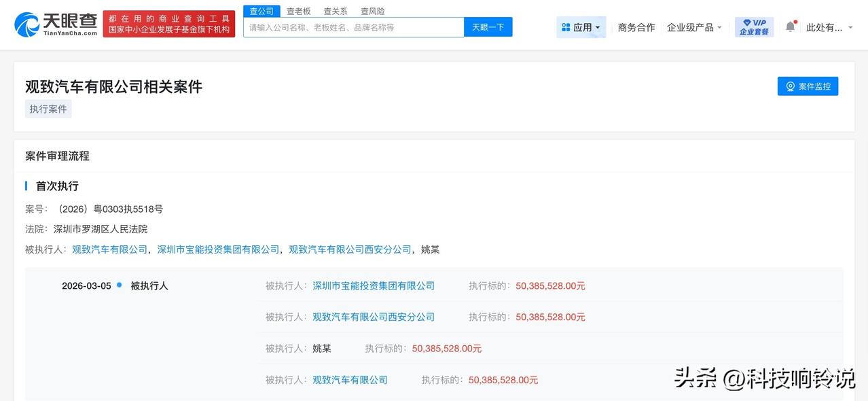This screenshot has height=401, width=868.
Task: Select court name 深圳市罗湖区人民法院
Action: coord(101,229)
